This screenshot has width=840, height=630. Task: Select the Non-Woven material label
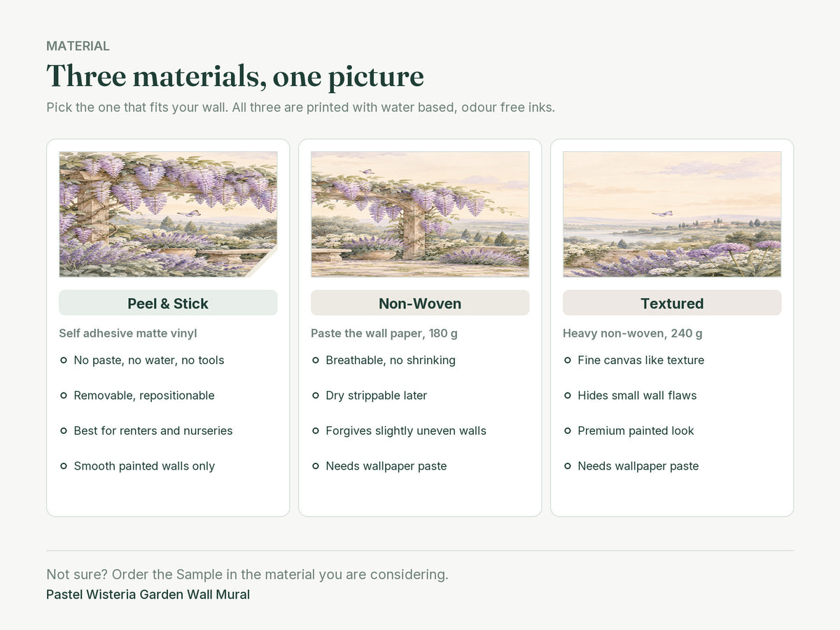pos(420,303)
